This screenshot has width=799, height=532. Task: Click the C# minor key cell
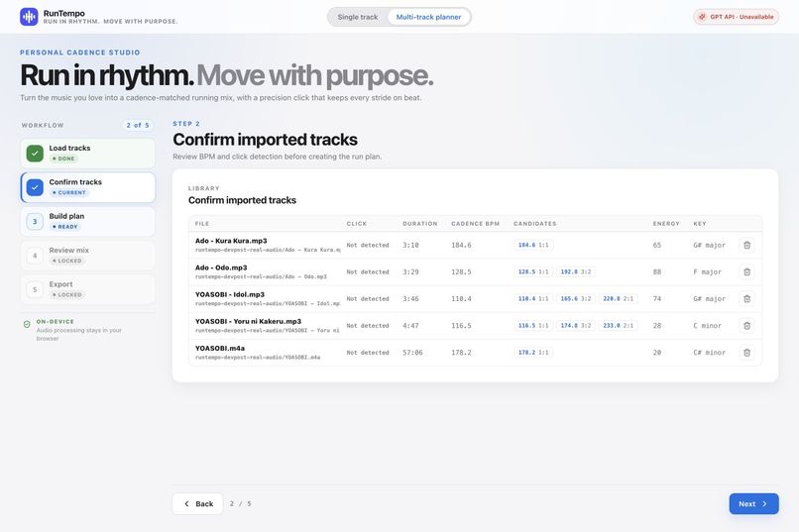(x=710, y=353)
